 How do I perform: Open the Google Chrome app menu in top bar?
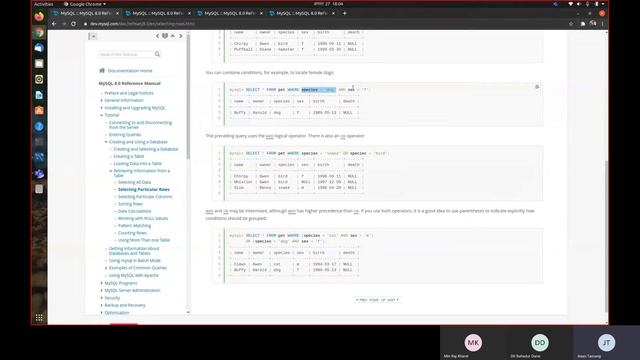(x=85, y=4)
